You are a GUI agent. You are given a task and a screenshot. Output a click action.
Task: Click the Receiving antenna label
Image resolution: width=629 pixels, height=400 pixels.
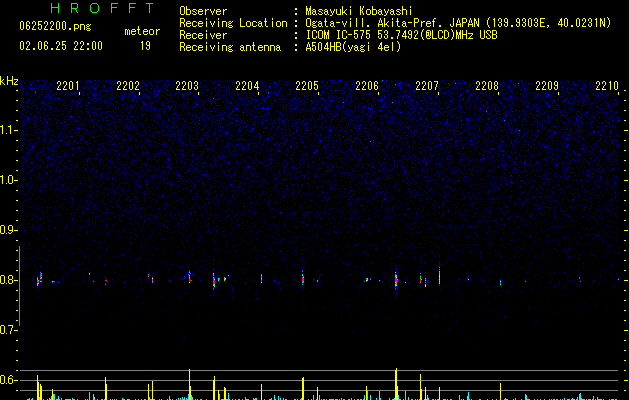pos(230,47)
